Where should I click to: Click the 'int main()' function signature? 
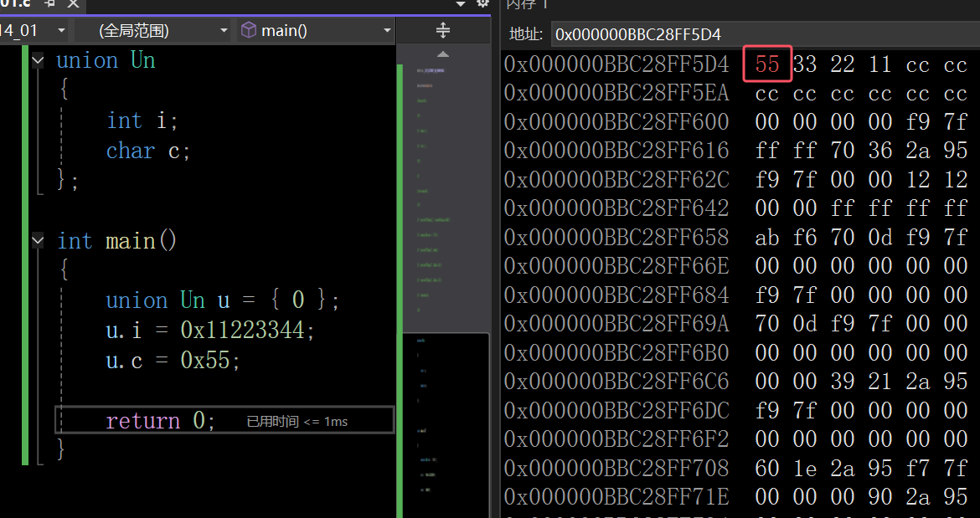tap(117, 240)
